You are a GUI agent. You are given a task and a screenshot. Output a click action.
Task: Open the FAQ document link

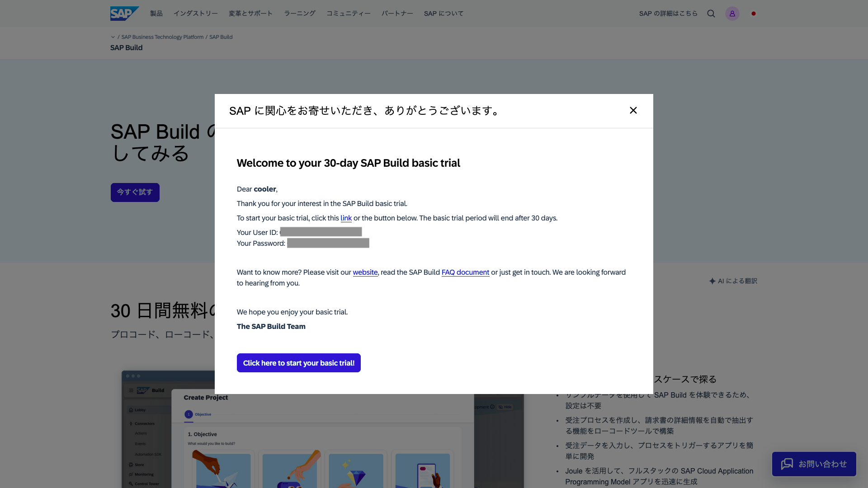tap(465, 272)
